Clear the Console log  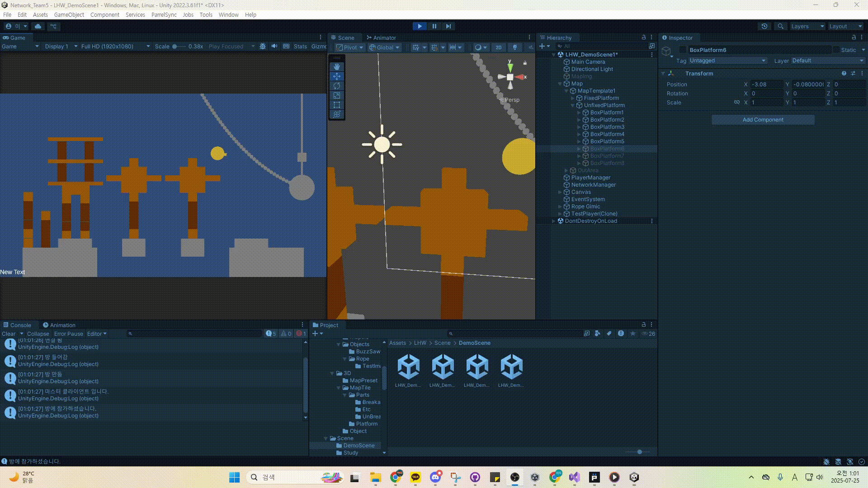9,334
